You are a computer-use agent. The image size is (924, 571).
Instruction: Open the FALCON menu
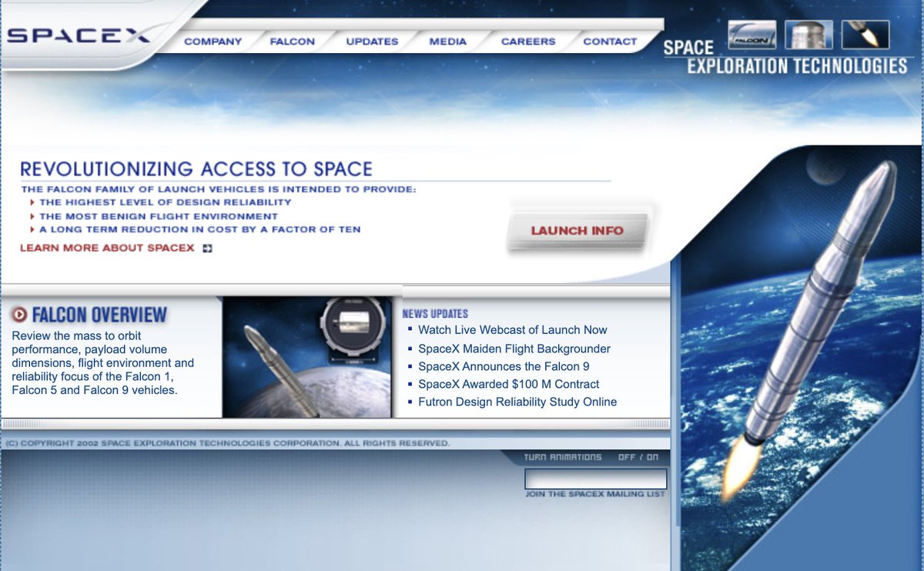tap(293, 42)
